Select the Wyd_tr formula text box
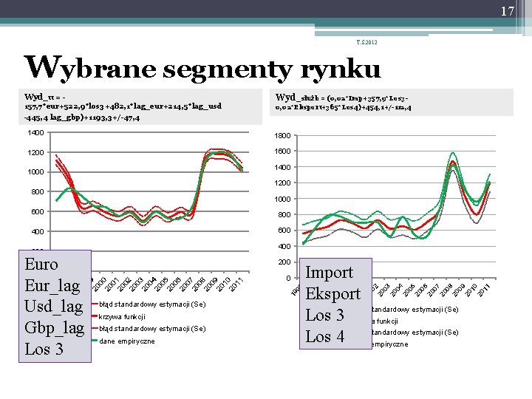 click(x=140, y=107)
